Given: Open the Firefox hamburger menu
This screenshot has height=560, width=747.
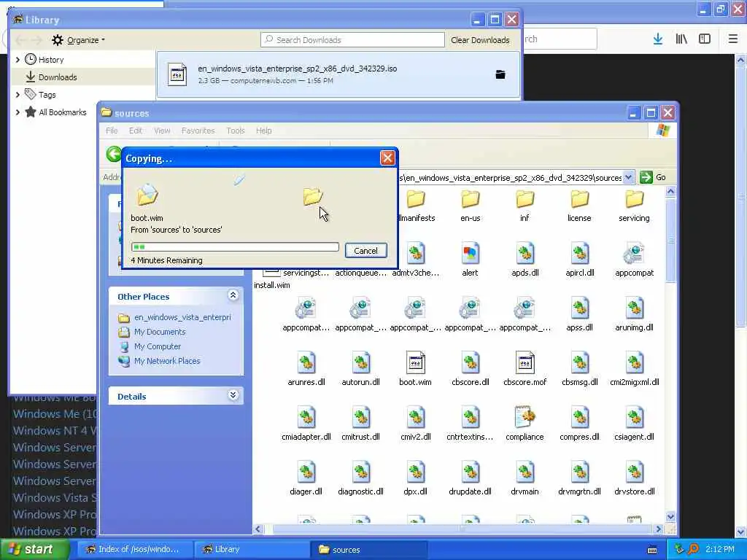Looking at the screenshot, I should tap(732, 39).
